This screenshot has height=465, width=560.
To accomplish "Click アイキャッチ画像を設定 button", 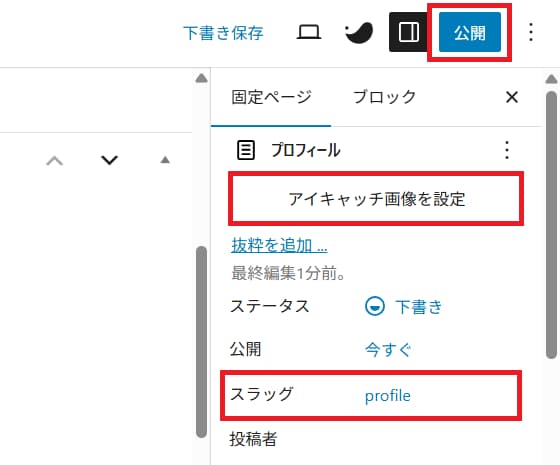I will click(376, 199).
